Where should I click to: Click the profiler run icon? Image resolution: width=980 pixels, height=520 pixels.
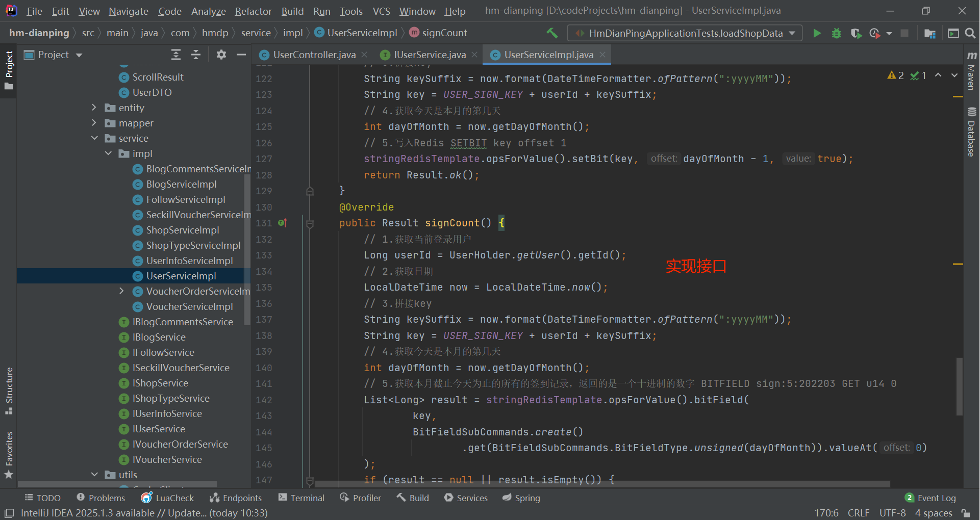874,33
